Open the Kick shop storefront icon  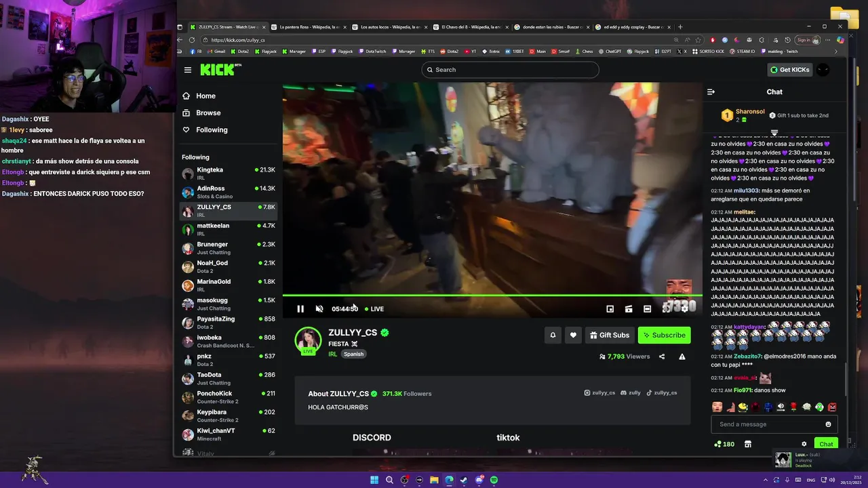[x=748, y=445]
